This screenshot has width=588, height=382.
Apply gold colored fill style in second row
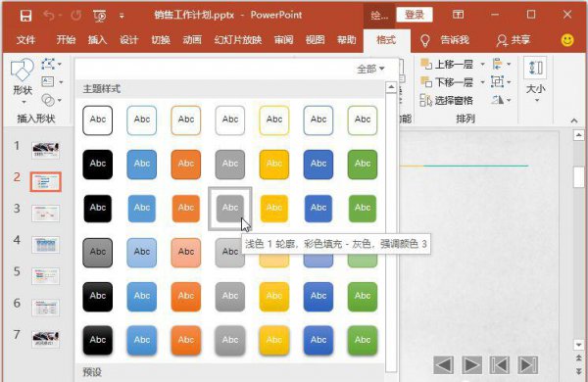click(274, 165)
